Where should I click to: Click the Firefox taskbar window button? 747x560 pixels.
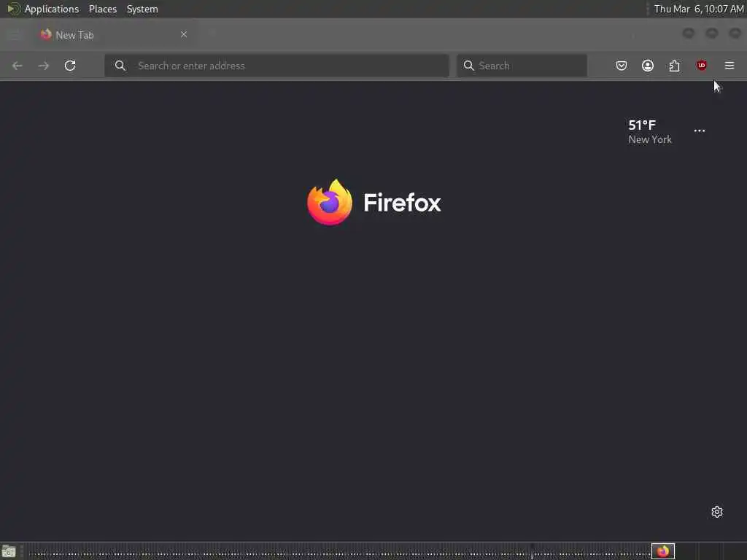(x=663, y=551)
